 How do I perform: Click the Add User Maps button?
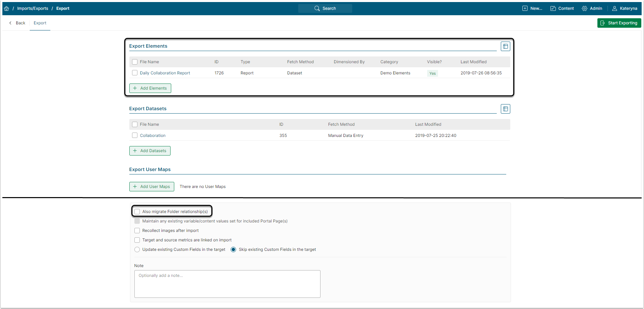coord(152,187)
